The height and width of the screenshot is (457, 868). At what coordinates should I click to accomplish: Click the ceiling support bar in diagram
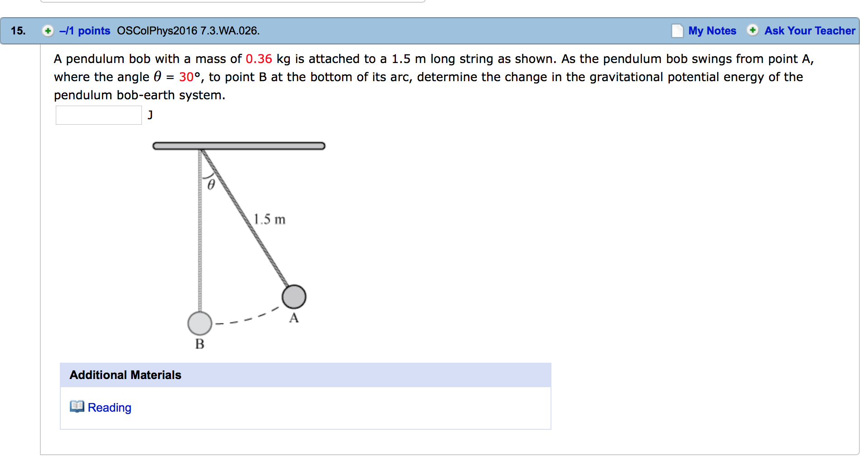239,146
